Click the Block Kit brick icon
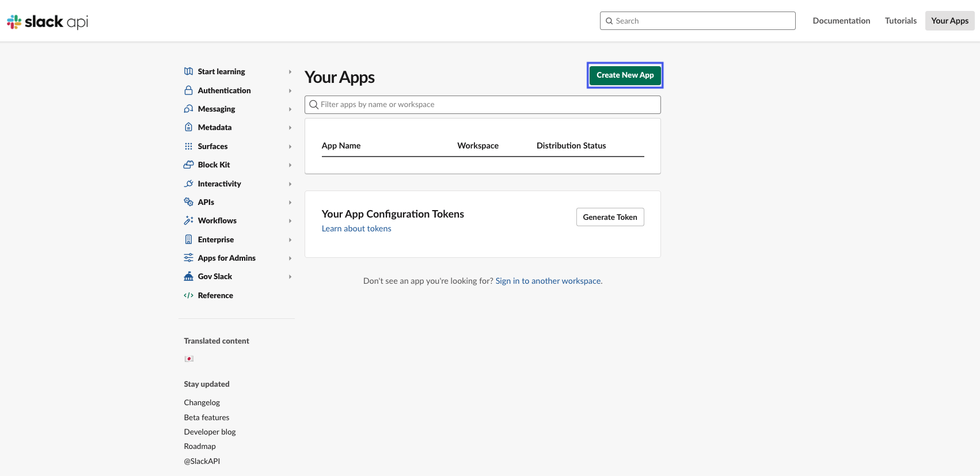 (188, 165)
